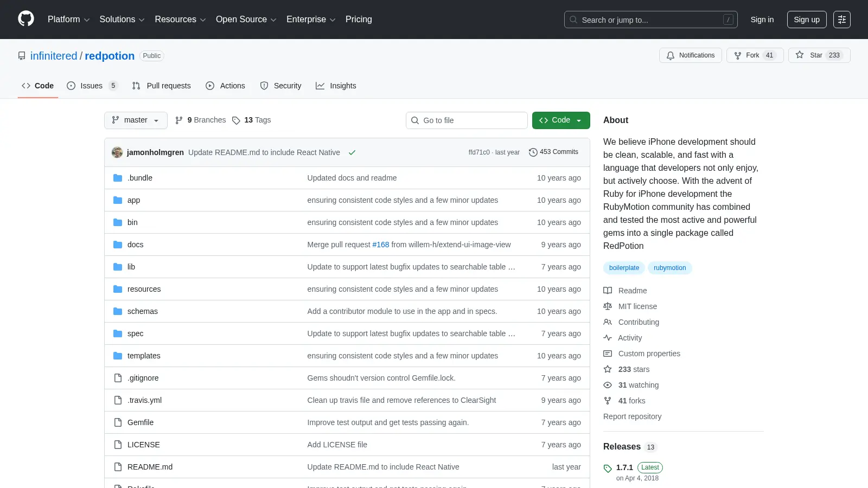The height and width of the screenshot is (488, 868).
Task: Open the infinitered organization link
Action: click(54, 56)
